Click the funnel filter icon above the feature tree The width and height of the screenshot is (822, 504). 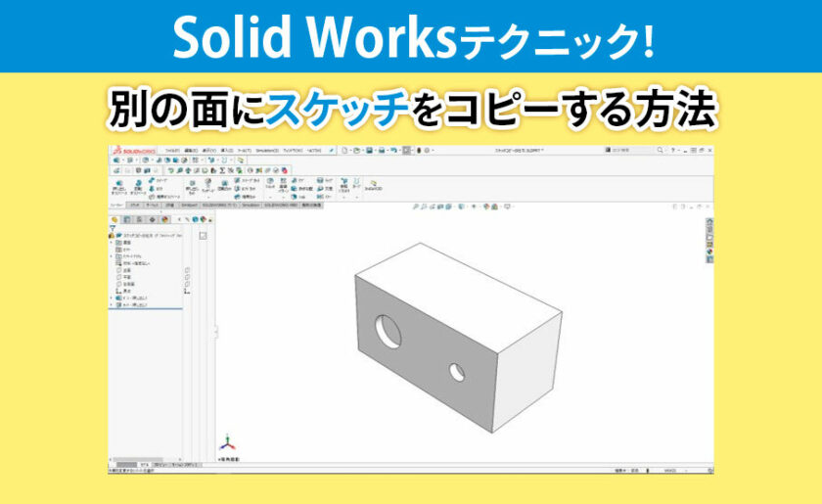(x=113, y=228)
